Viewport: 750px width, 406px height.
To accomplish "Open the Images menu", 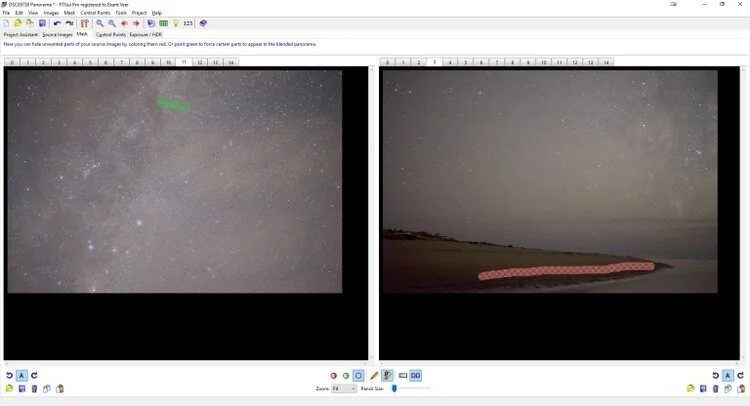I will point(51,13).
